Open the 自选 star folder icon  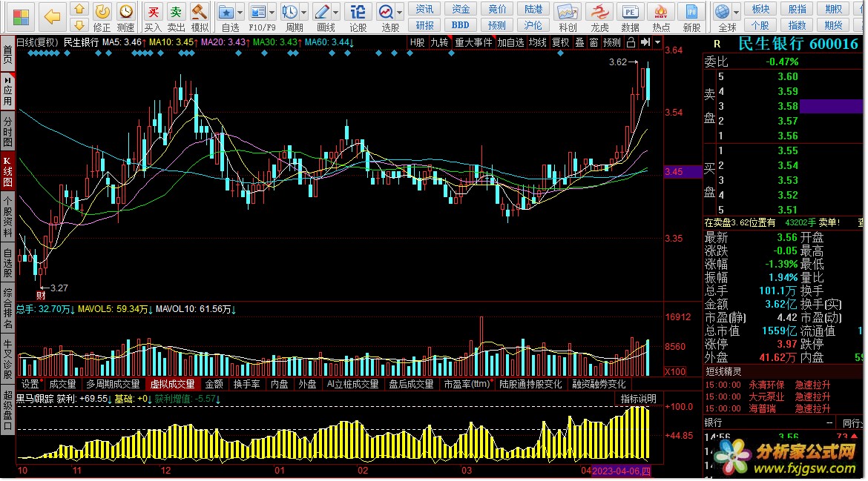pyautogui.click(x=226, y=12)
